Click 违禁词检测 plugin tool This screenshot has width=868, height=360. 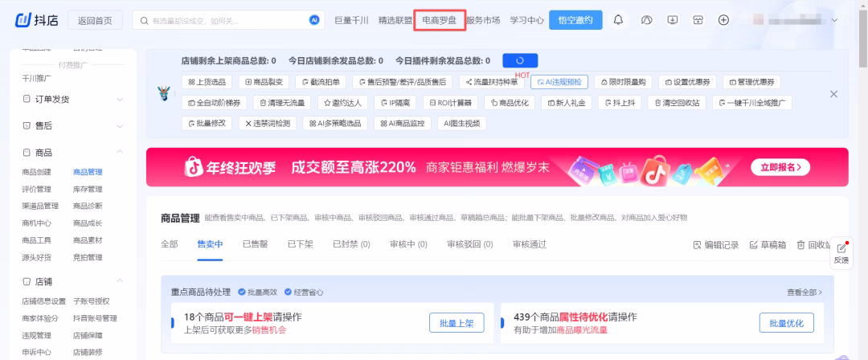(x=268, y=124)
